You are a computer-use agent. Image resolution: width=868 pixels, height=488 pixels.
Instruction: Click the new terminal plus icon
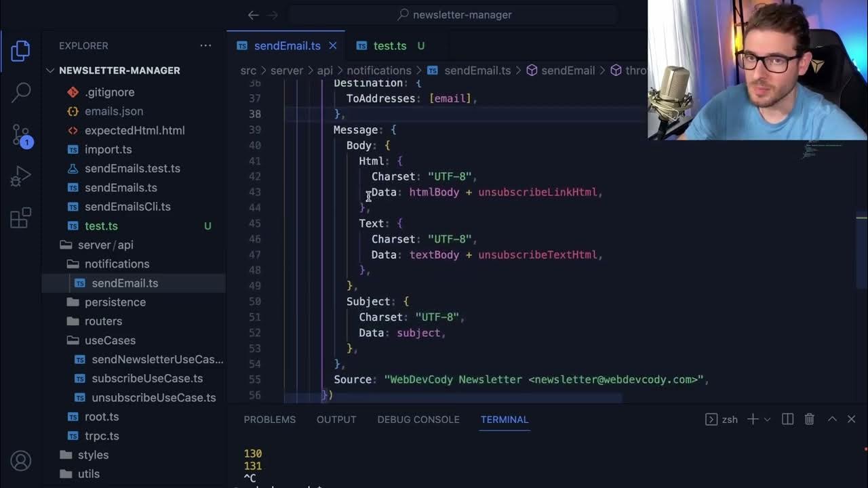coord(753,420)
